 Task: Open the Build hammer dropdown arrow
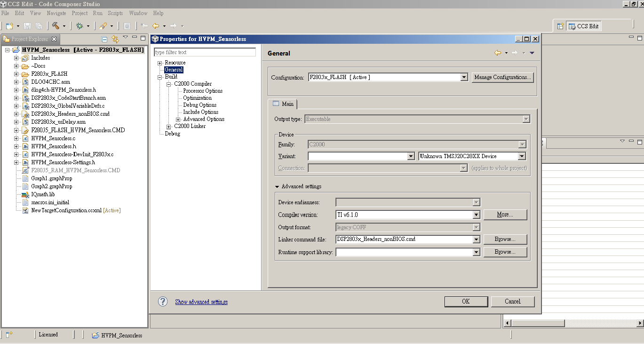coord(64,26)
